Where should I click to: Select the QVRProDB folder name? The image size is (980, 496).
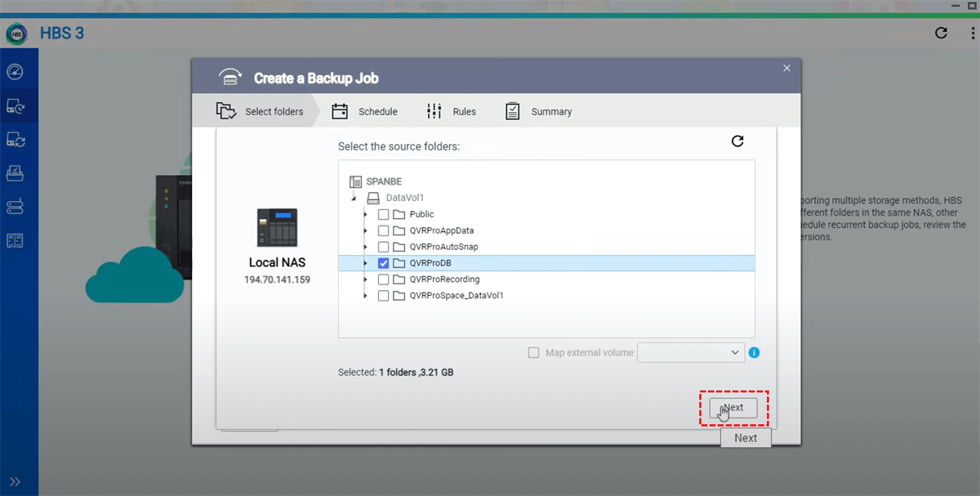click(x=430, y=263)
